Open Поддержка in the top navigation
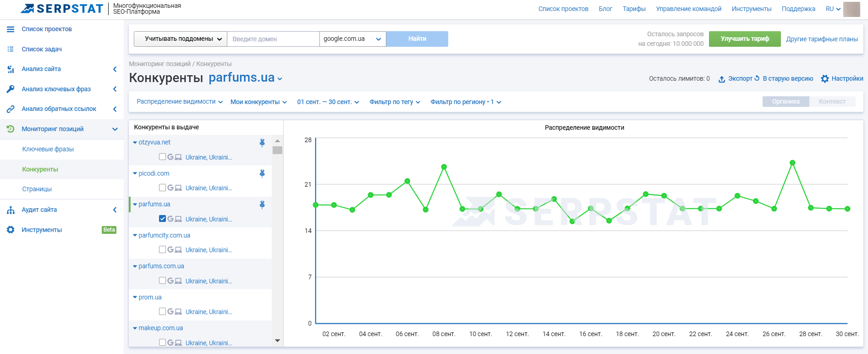868x354 pixels. click(798, 9)
